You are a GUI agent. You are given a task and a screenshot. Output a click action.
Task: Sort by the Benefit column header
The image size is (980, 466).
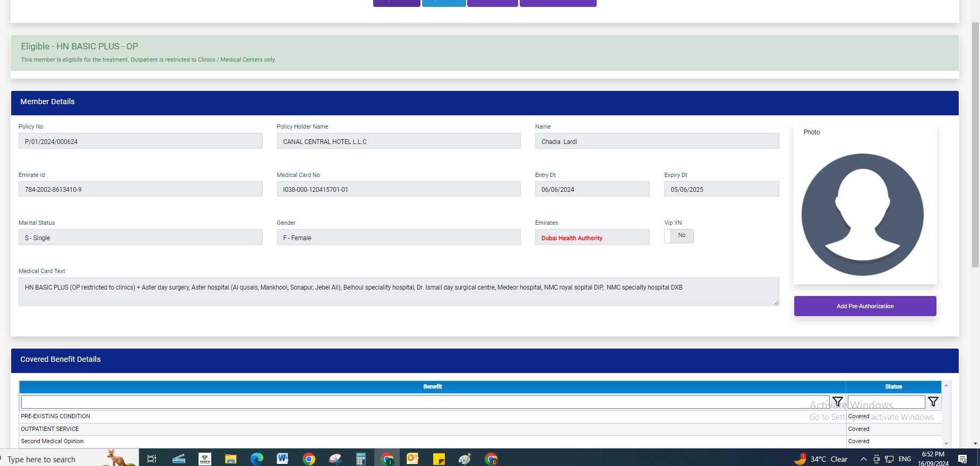coord(433,387)
